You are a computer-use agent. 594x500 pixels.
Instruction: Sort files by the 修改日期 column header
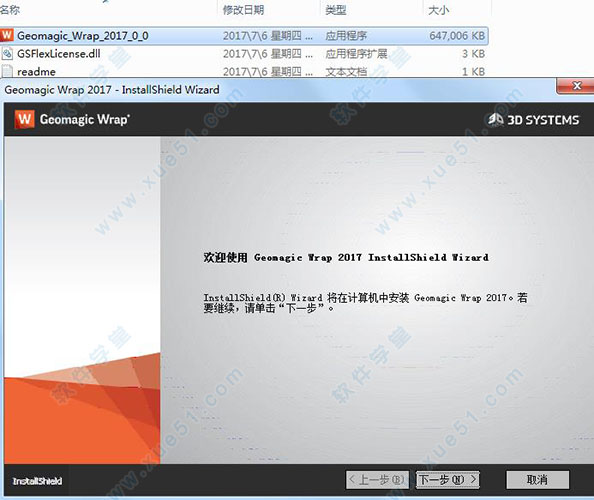pos(243,10)
